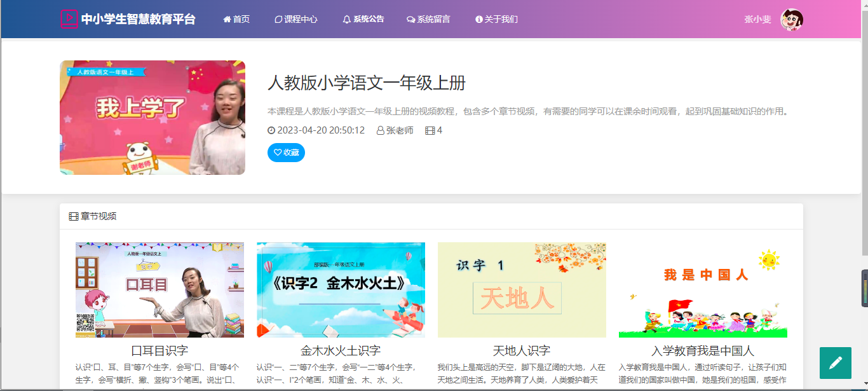Click the clock icon beside the date

point(271,130)
